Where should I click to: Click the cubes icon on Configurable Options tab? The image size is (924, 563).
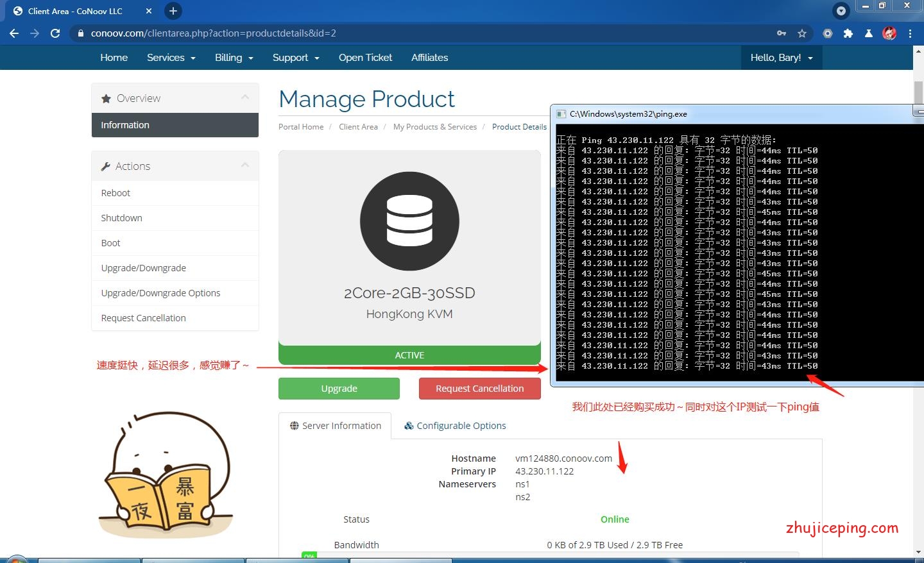(x=409, y=426)
